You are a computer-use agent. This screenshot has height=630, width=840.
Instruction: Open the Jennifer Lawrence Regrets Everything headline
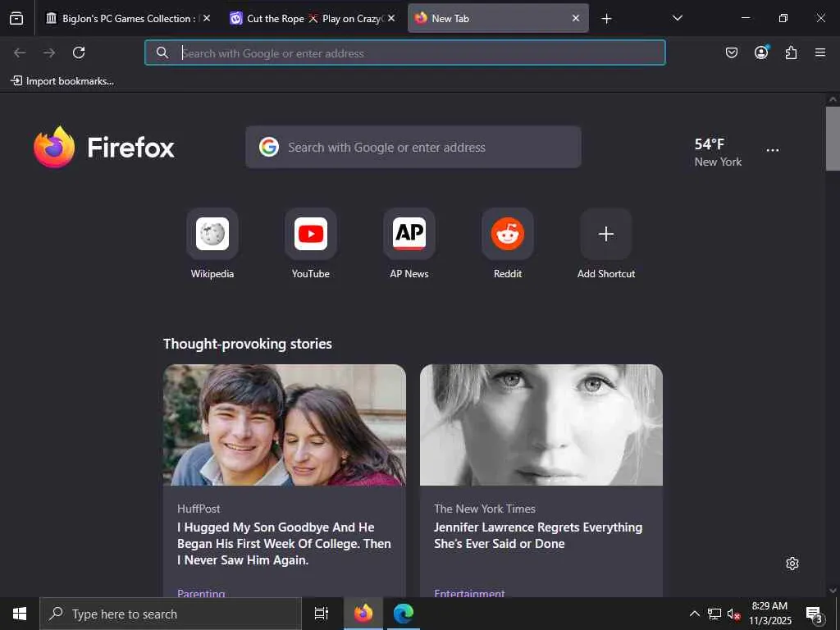tap(538, 535)
